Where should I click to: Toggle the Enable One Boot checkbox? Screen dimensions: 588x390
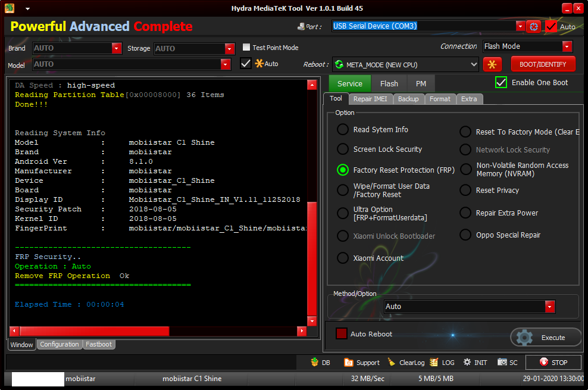point(501,83)
